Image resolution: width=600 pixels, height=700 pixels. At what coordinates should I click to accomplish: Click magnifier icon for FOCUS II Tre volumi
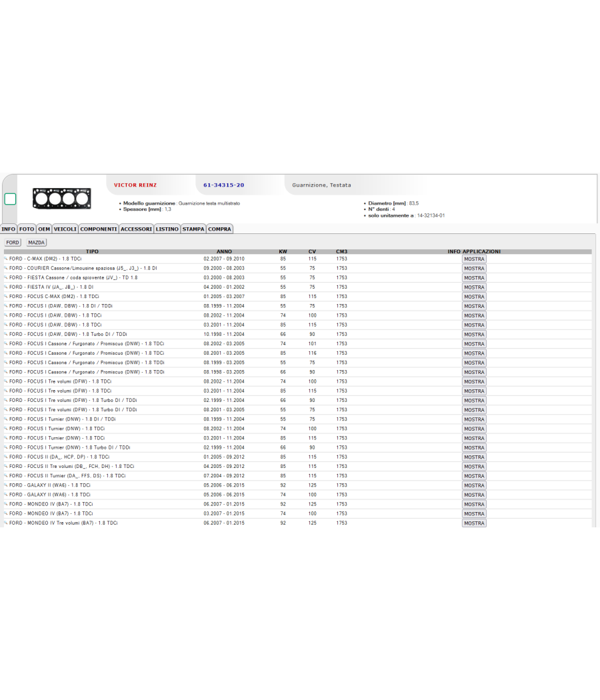point(6,466)
